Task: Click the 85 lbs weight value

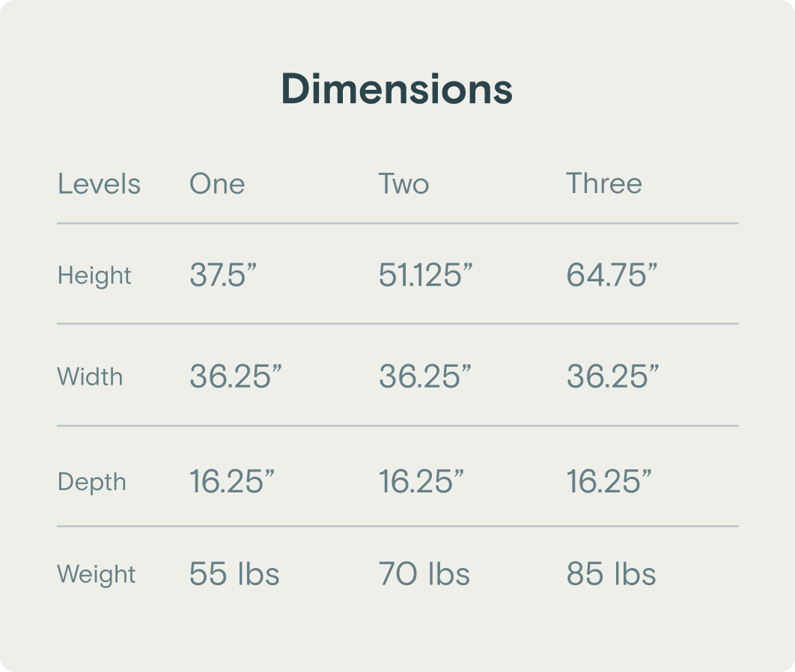Action: pos(611,574)
